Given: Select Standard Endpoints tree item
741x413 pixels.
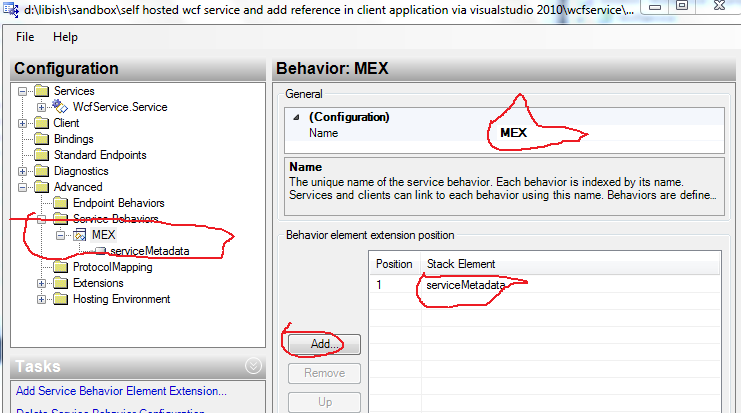Looking at the screenshot, I should pos(100,155).
